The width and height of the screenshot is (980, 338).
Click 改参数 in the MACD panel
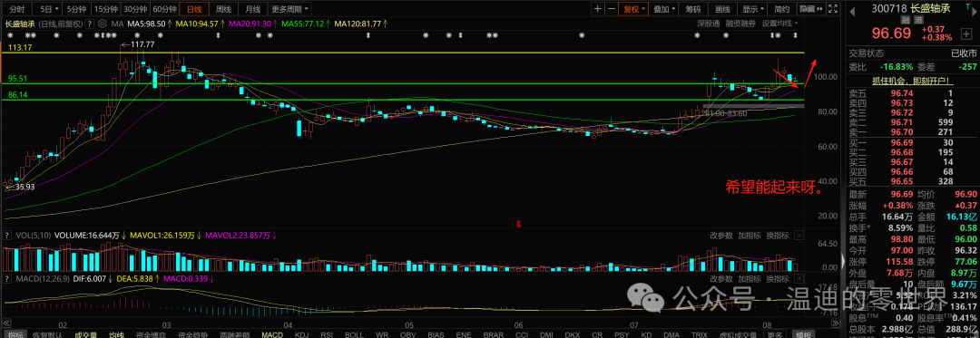point(720,278)
